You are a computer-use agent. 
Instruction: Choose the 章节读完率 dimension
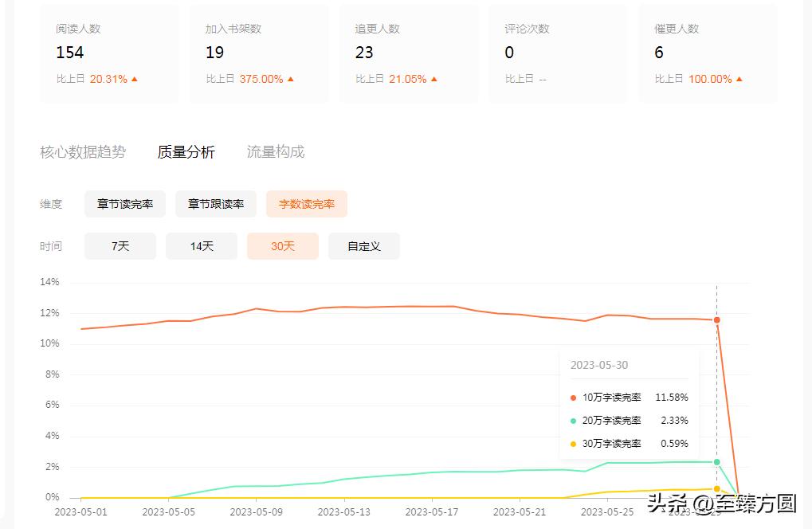125,204
